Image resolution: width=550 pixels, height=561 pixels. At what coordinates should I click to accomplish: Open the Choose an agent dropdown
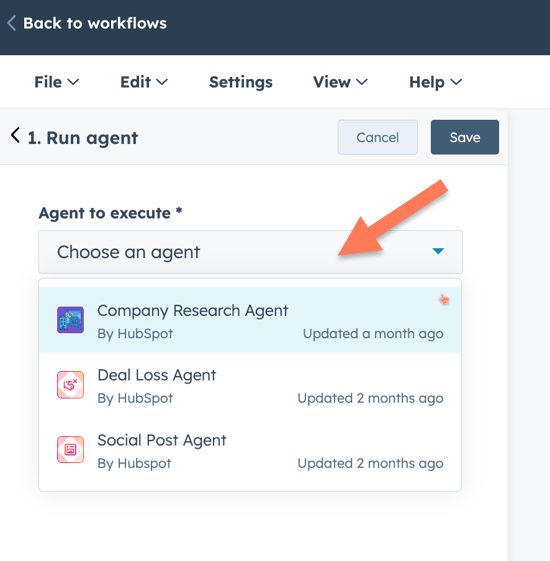[250, 252]
